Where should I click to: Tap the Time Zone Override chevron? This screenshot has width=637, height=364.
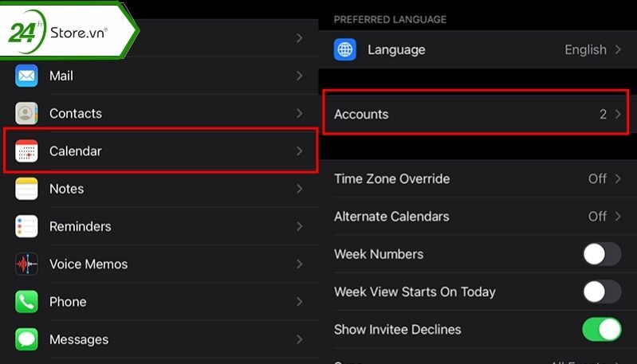(x=618, y=179)
